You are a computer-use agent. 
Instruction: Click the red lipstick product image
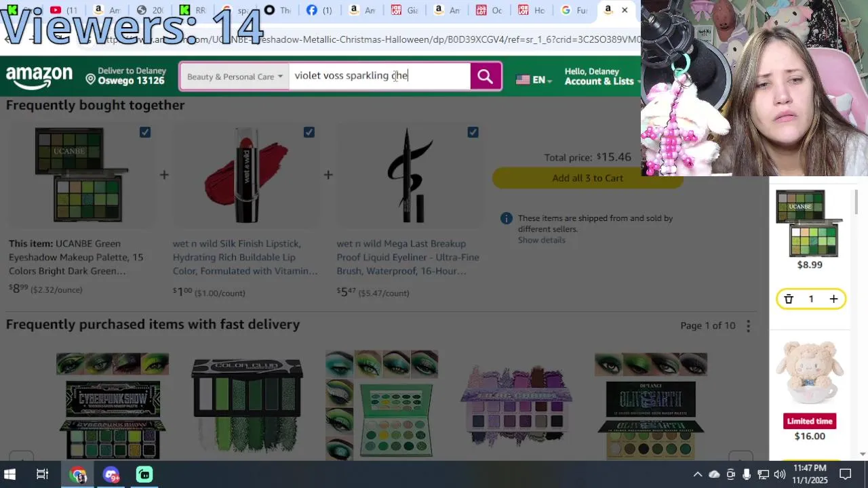[x=245, y=176]
